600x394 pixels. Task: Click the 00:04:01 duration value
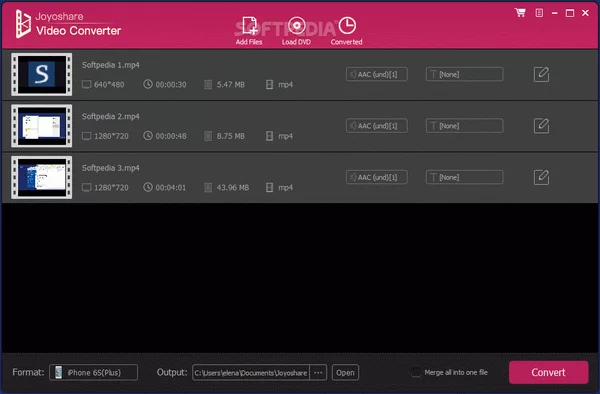(x=170, y=187)
